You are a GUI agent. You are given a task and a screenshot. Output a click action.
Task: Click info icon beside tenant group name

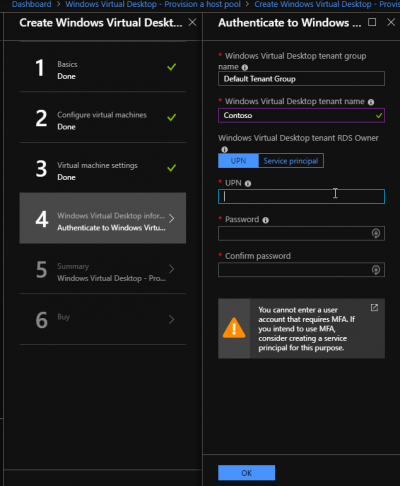tap(245, 67)
